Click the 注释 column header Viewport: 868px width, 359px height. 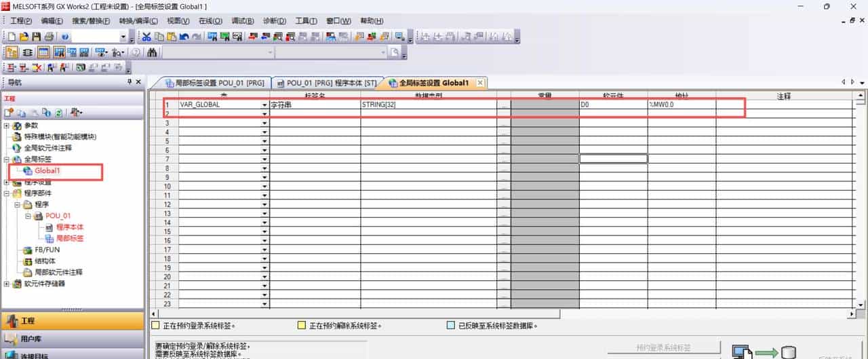[784, 96]
